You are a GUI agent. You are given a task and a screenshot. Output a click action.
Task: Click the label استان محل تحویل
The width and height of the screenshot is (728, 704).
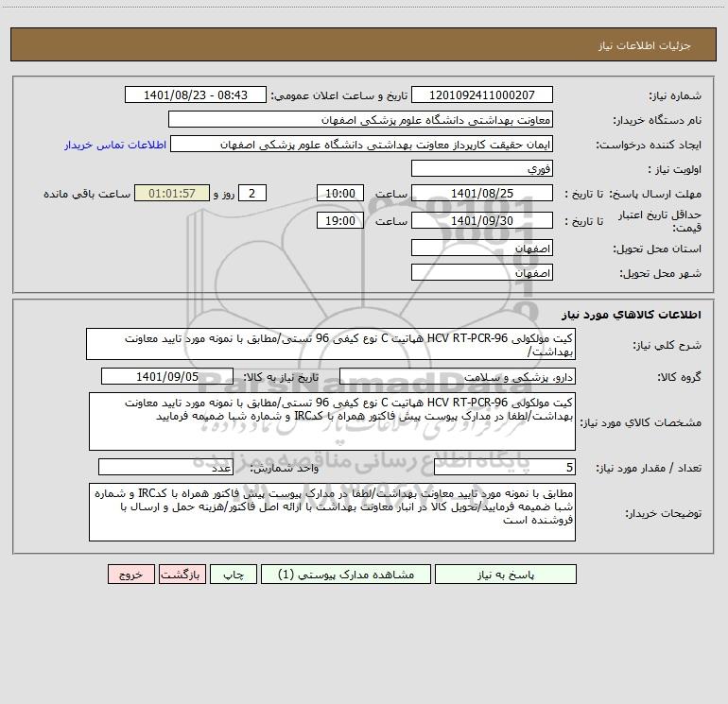click(657, 249)
